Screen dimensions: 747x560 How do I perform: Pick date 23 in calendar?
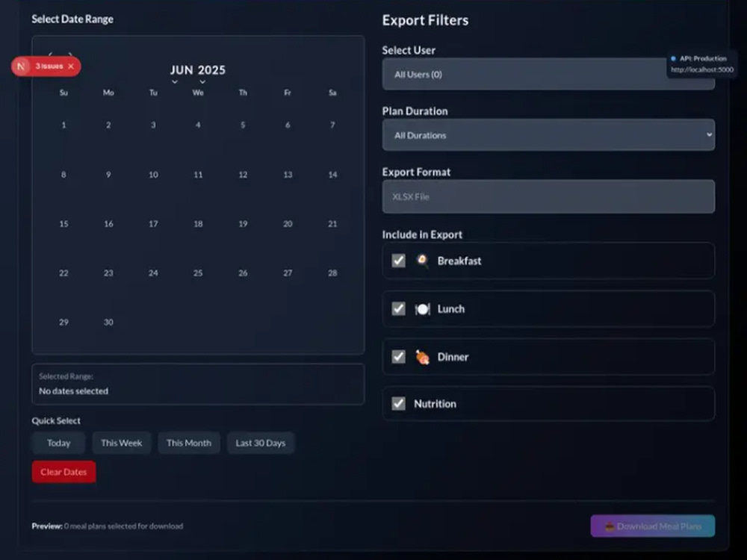click(x=108, y=273)
